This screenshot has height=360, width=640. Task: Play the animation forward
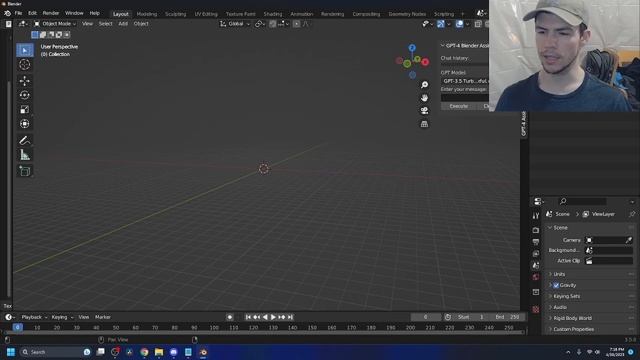pyautogui.click(x=273, y=317)
